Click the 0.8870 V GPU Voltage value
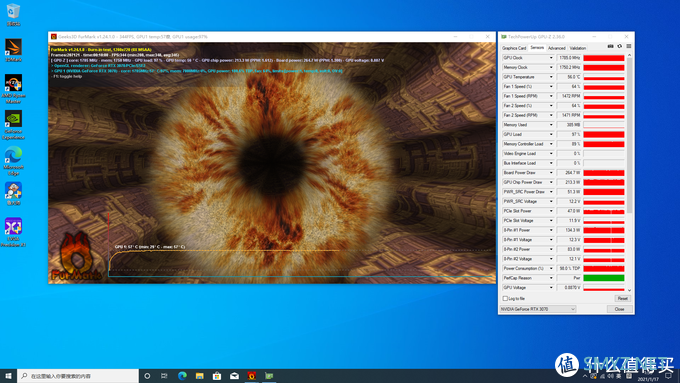 click(x=569, y=288)
